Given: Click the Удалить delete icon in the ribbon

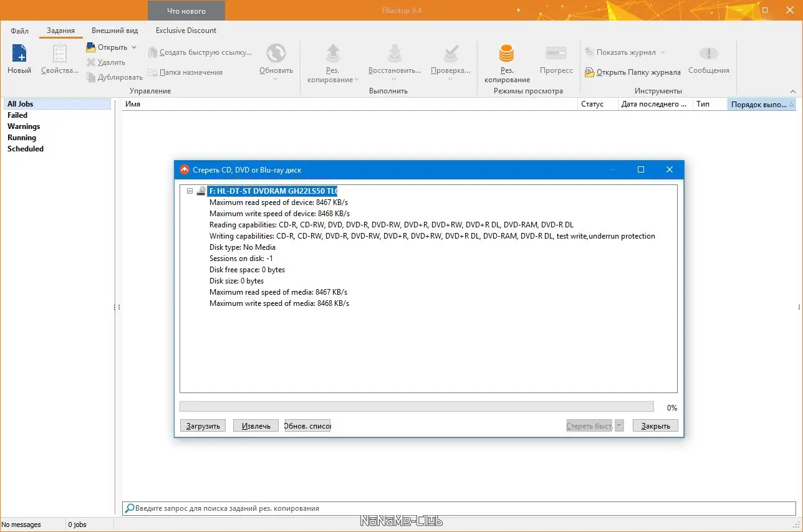Looking at the screenshot, I should pyautogui.click(x=91, y=62).
